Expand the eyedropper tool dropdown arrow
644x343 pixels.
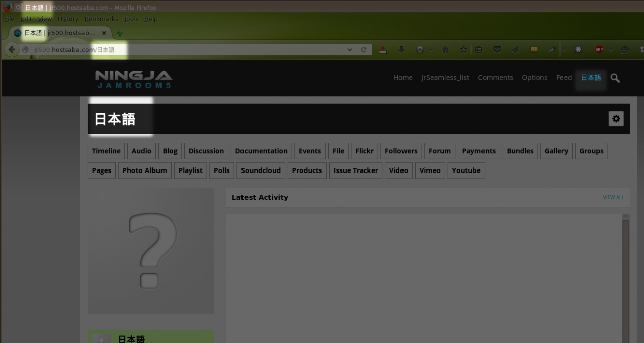563,50
